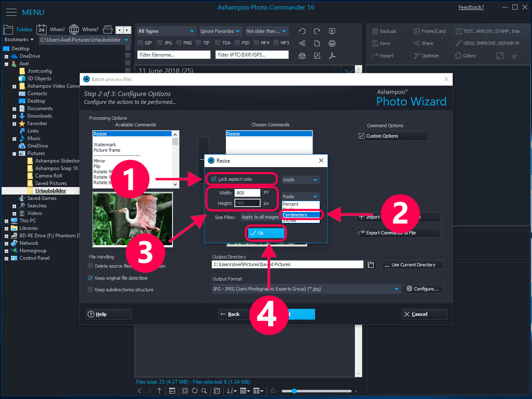Check the GIF file type filter
This screenshot has width=532, height=399.
tap(140, 43)
